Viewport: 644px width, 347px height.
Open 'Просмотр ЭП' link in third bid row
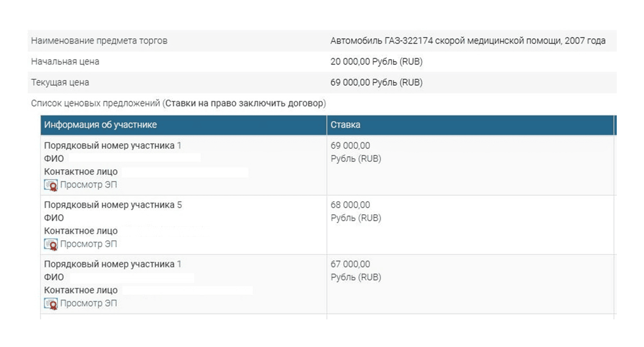pos(89,303)
